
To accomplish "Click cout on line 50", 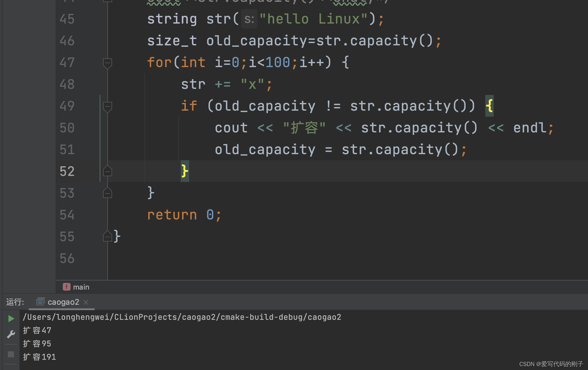I will tap(231, 128).
